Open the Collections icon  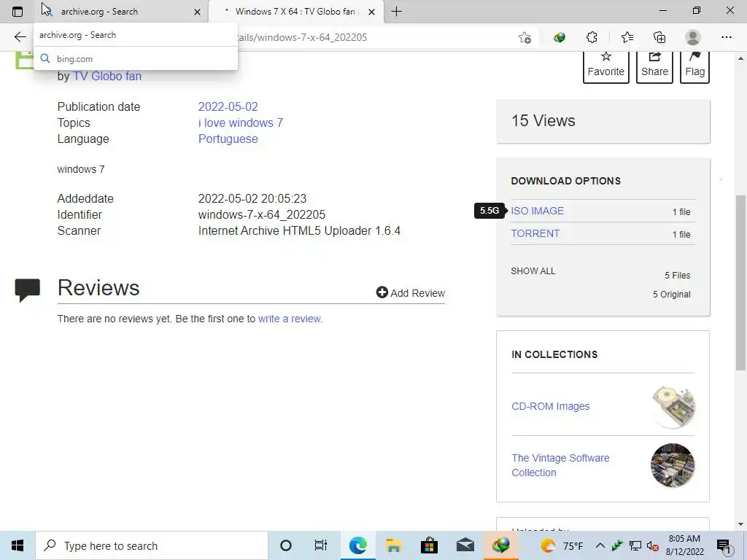pyautogui.click(x=659, y=37)
